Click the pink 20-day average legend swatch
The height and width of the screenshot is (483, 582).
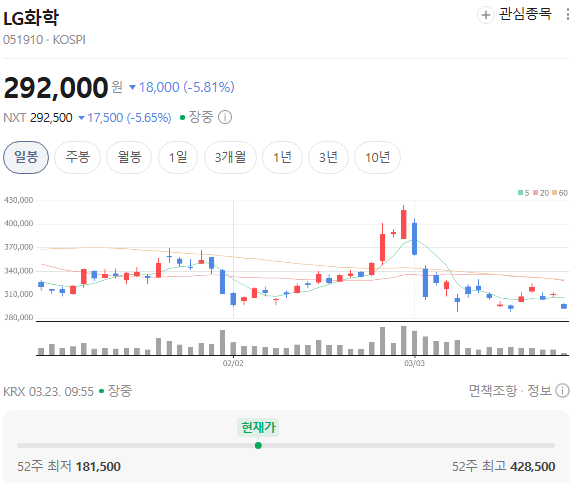pyautogui.click(x=536, y=193)
